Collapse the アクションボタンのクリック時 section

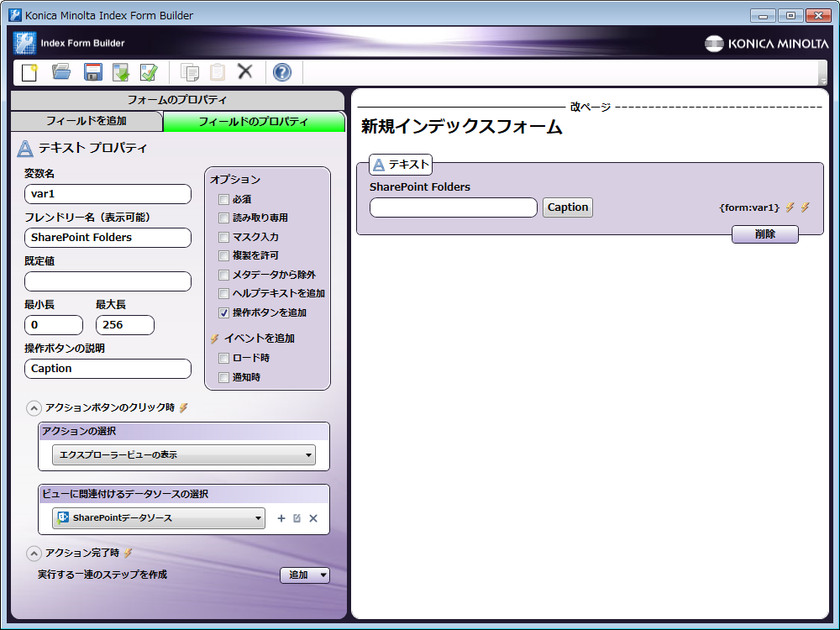click(x=34, y=407)
